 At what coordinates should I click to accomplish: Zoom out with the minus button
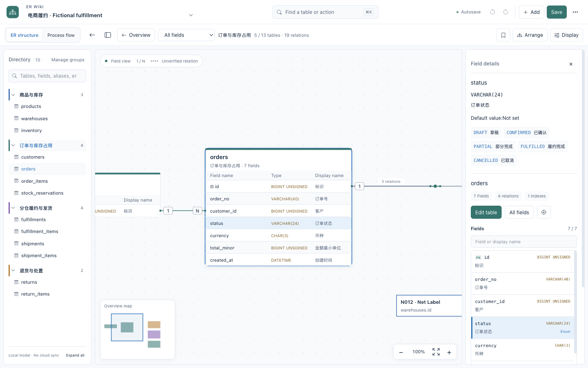(x=401, y=352)
